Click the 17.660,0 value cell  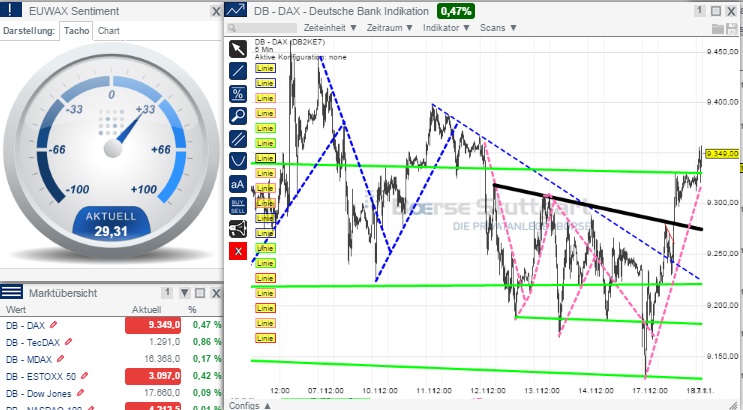tap(162, 393)
